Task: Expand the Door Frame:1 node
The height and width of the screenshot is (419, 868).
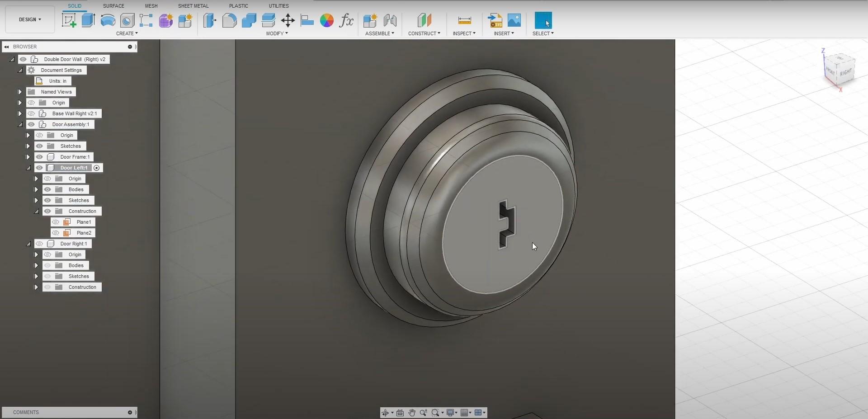Action: click(x=28, y=157)
